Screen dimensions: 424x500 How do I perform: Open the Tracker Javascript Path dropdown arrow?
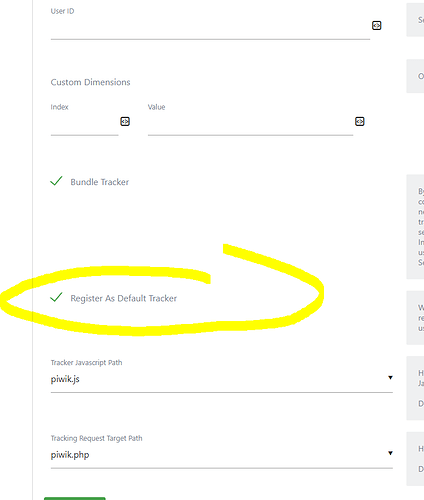(x=390, y=377)
